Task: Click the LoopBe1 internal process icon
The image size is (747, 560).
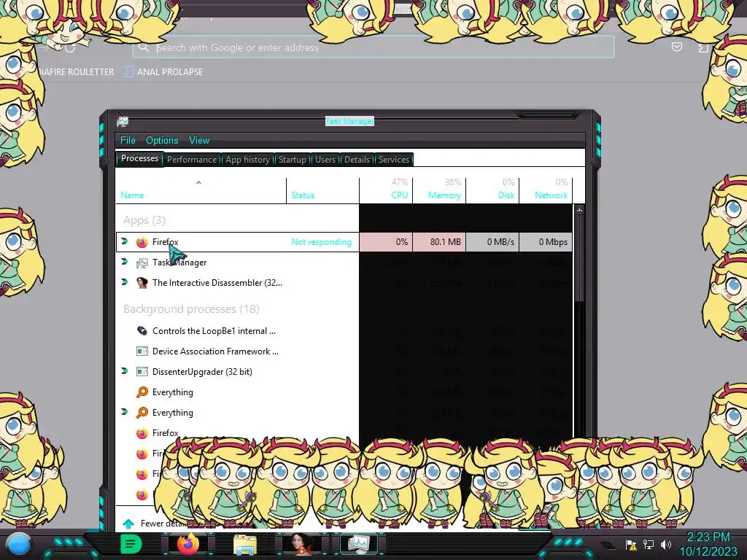Action: (142, 331)
